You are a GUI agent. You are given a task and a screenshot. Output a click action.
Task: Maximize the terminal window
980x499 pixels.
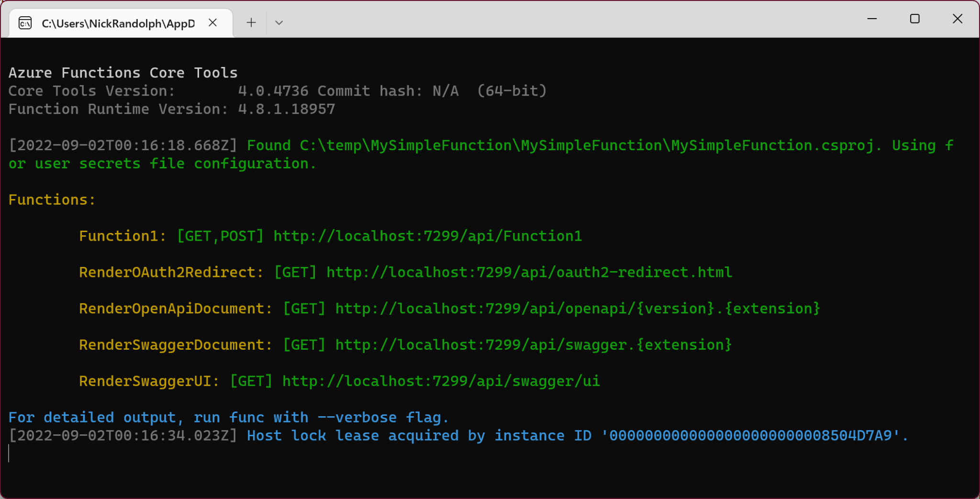[914, 19]
